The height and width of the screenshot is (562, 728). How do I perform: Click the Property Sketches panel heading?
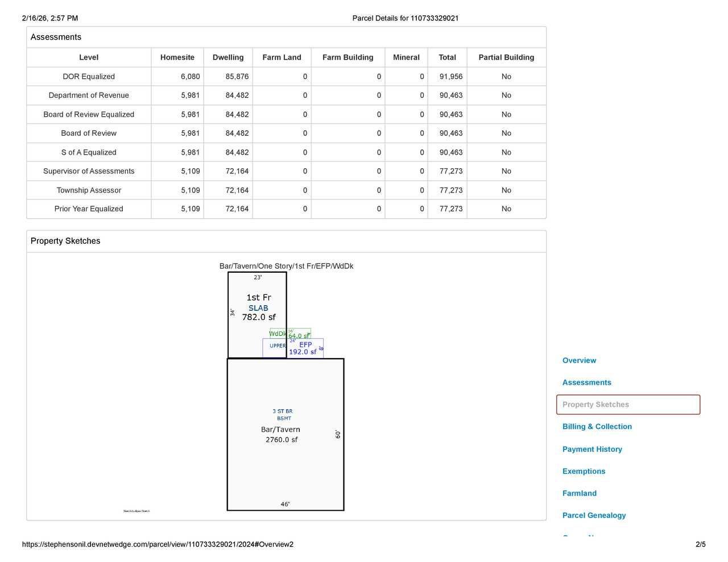[x=65, y=241]
